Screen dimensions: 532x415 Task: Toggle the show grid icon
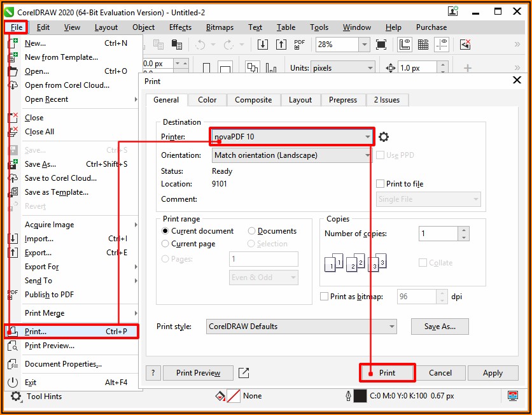point(423,45)
